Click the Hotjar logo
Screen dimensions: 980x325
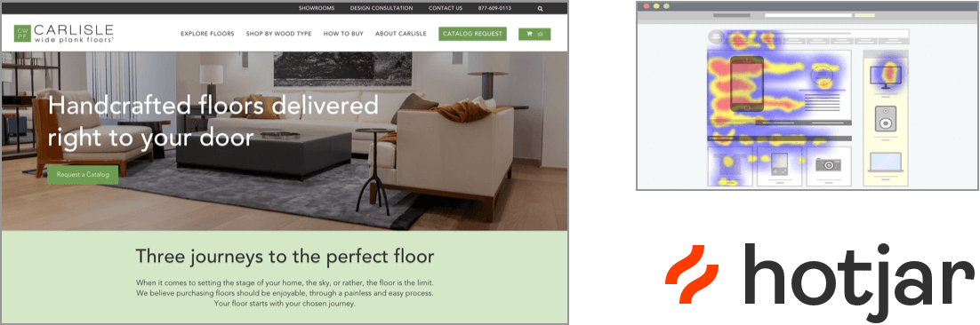[820, 281]
